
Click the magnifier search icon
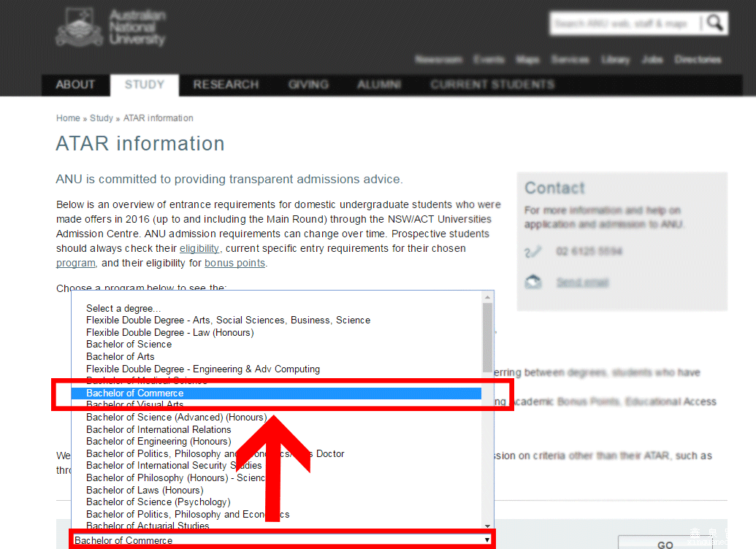(715, 23)
